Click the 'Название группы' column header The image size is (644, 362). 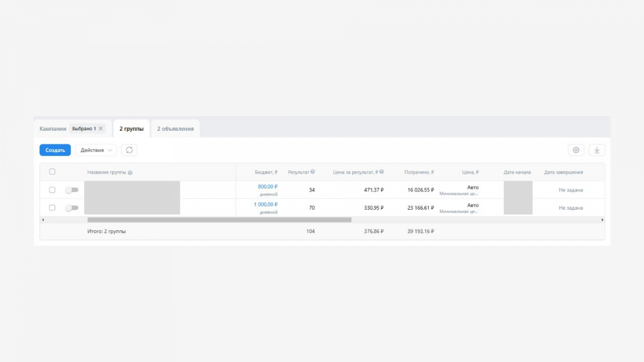(x=107, y=172)
